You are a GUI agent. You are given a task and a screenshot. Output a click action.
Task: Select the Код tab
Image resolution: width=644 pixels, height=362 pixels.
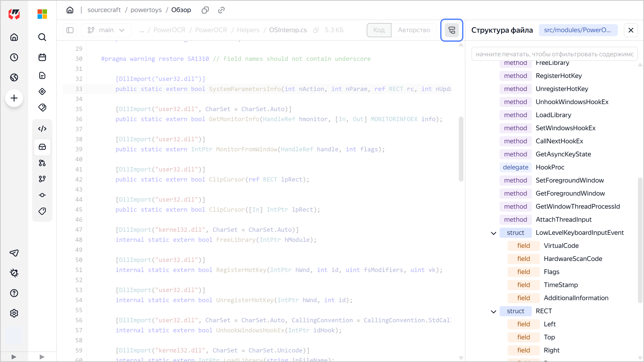(x=379, y=30)
